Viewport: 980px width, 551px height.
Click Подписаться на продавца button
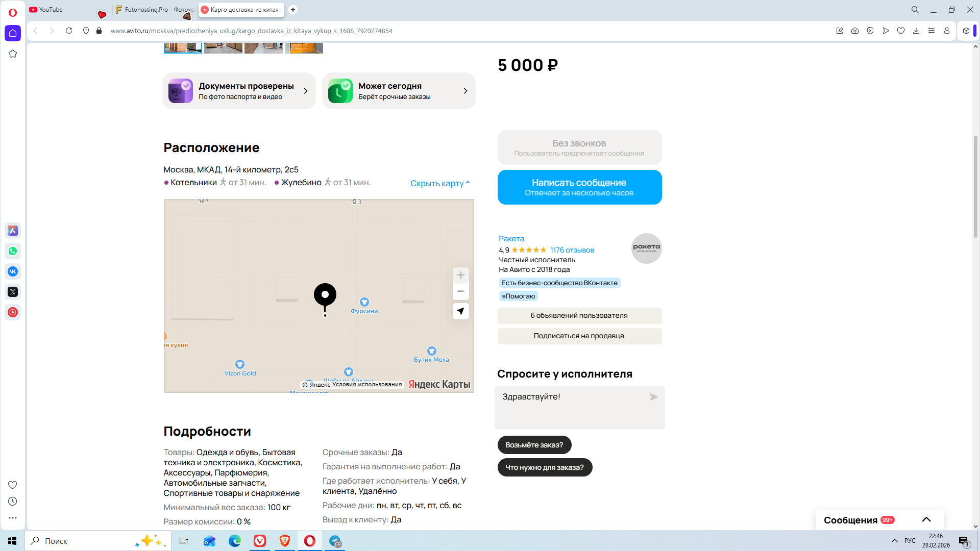579,336
